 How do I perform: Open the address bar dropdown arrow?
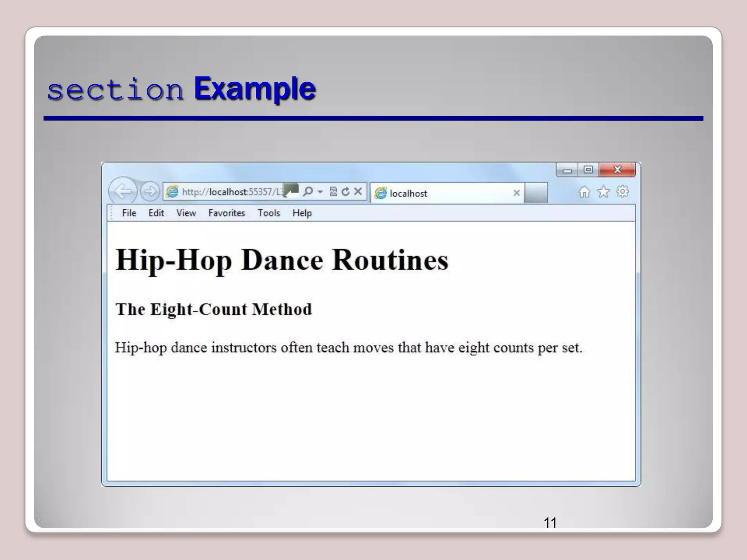[x=320, y=192]
